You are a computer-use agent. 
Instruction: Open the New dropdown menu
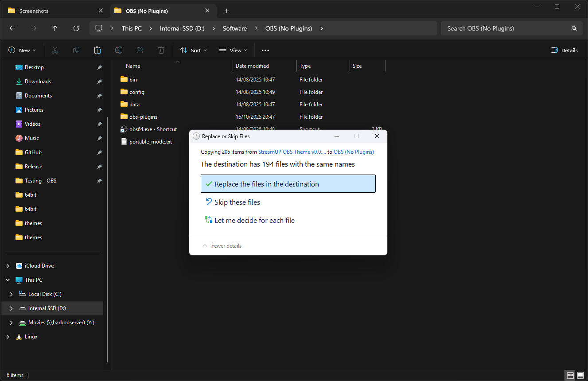pos(22,50)
